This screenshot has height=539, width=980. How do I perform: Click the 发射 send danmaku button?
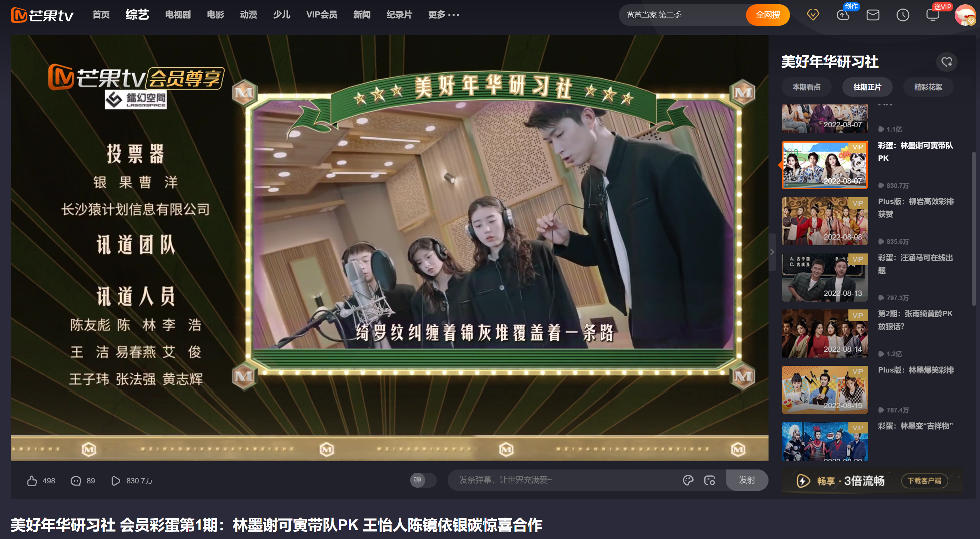(x=746, y=480)
